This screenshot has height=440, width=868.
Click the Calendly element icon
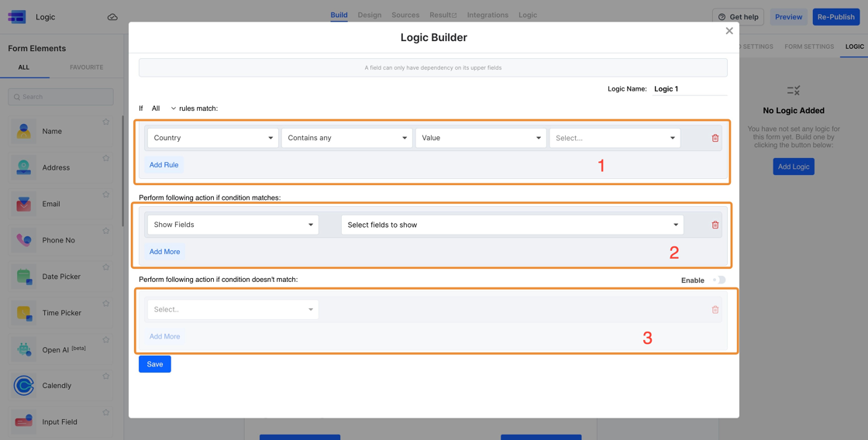click(24, 385)
